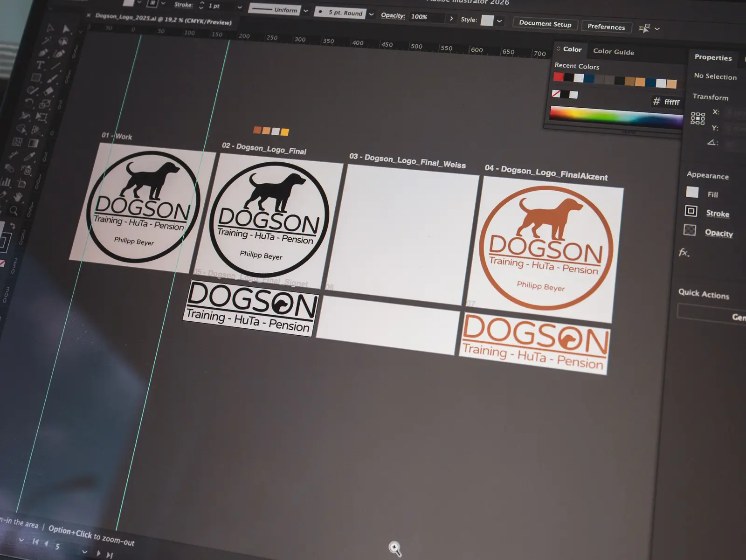Viewport: 746px width, 560px height.
Task: Select the Selection (black arrow) tool
Action: point(50,28)
